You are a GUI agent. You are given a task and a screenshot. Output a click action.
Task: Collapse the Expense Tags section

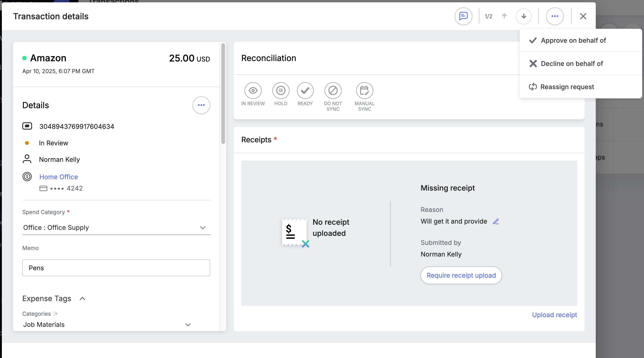coord(82,299)
